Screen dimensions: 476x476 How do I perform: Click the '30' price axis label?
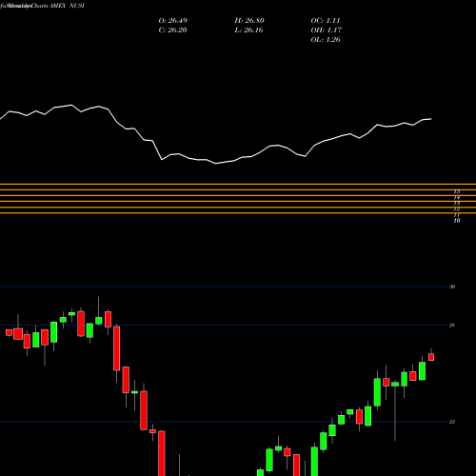click(452, 287)
